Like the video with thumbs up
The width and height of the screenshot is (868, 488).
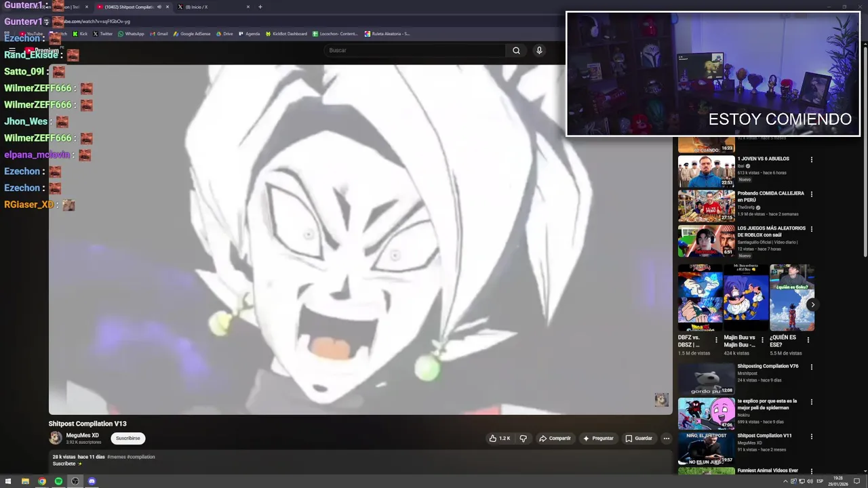[500, 439]
